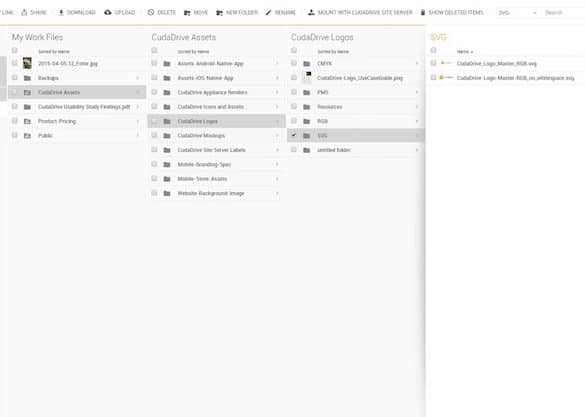Click Mount with CudaDrive Site Server icon
Image resolution: width=585 pixels, height=417 pixels.
[311, 12]
